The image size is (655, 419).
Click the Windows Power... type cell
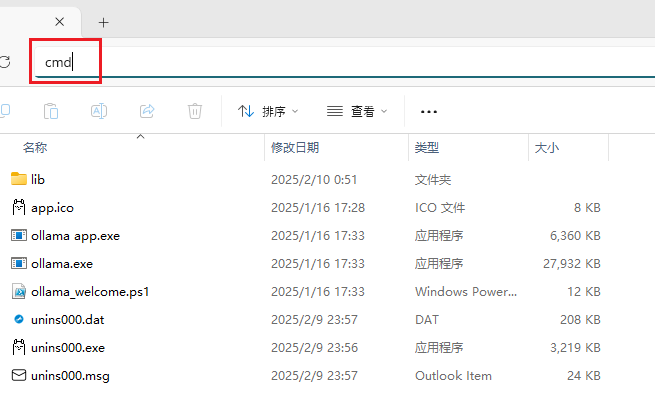click(466, 292)
